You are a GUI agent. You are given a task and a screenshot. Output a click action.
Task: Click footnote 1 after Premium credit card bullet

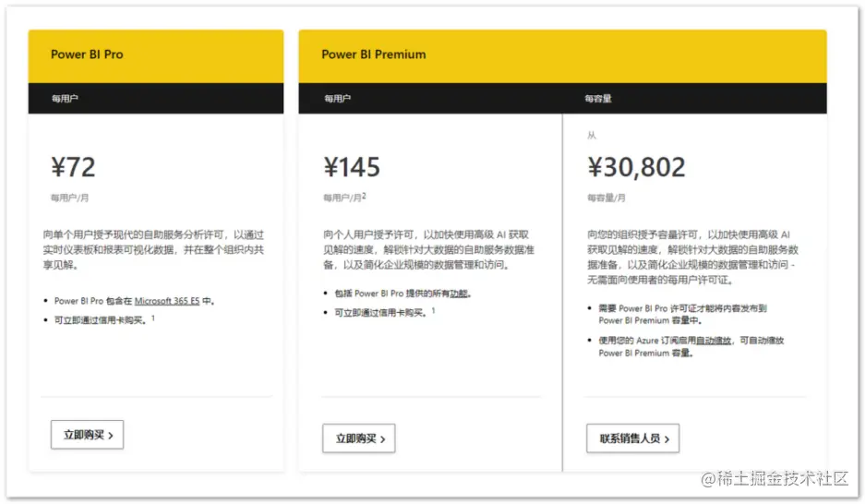[434, 311]
